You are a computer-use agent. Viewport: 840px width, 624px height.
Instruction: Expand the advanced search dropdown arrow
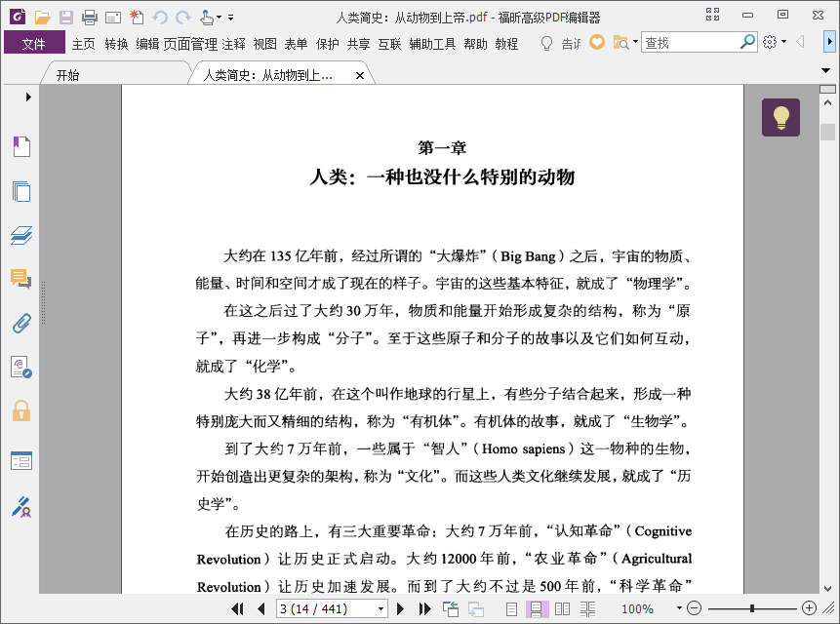(635, 42)
